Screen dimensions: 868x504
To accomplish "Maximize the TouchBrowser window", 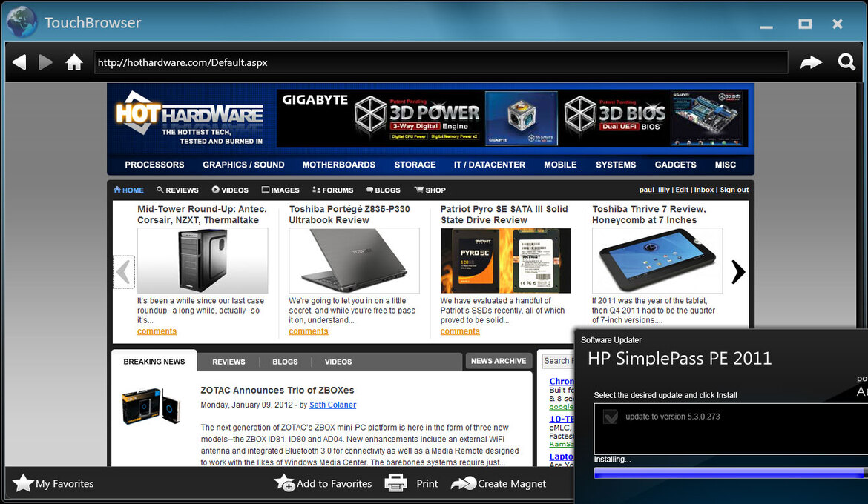I will tap(805, 24).
